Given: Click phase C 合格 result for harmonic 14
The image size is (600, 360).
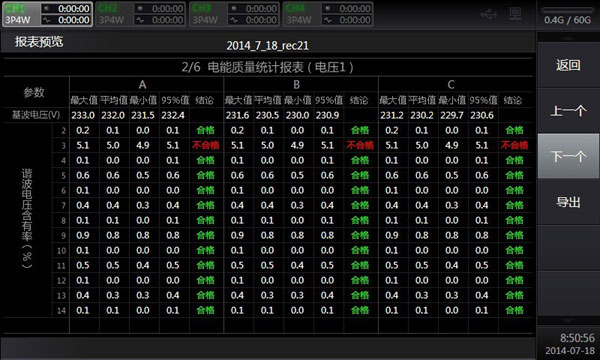Looking at the screenshot, I should click(x=514, y=310).
